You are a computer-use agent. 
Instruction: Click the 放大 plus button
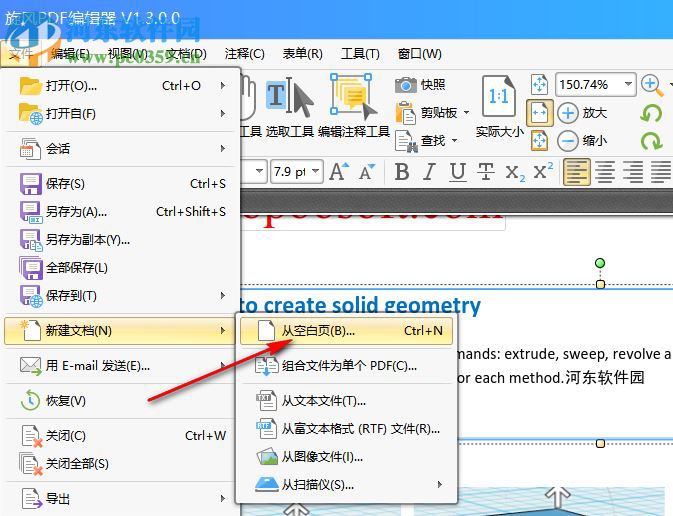coord(568,113)
